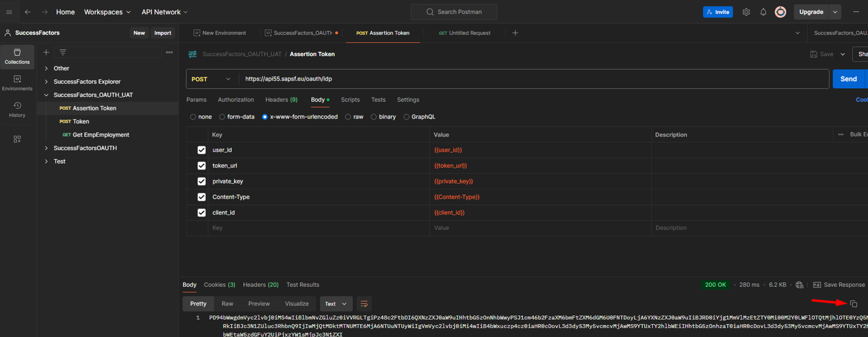Open the API Network dropdown

tap(164, 12)
